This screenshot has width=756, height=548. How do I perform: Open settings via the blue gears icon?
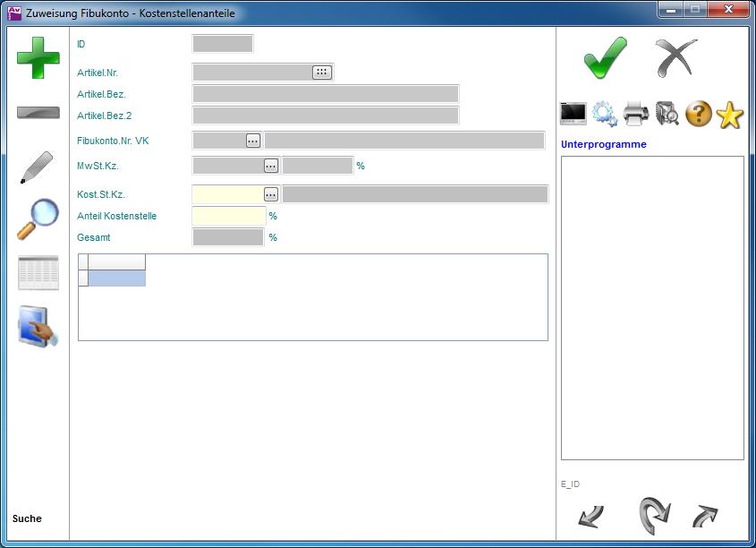tap(605, 114)
